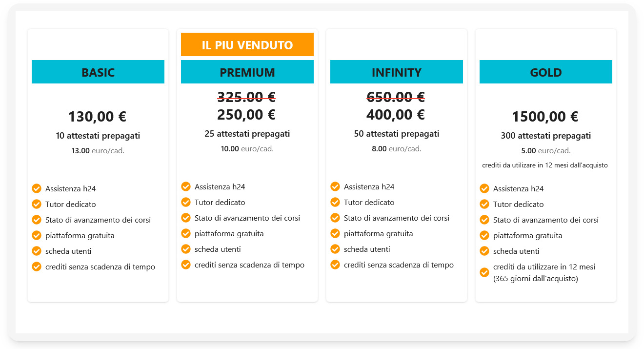Screen dimensions: 644x349
Task: Click the 130,00 € BASIC price
Action: [x=98, y=117]
